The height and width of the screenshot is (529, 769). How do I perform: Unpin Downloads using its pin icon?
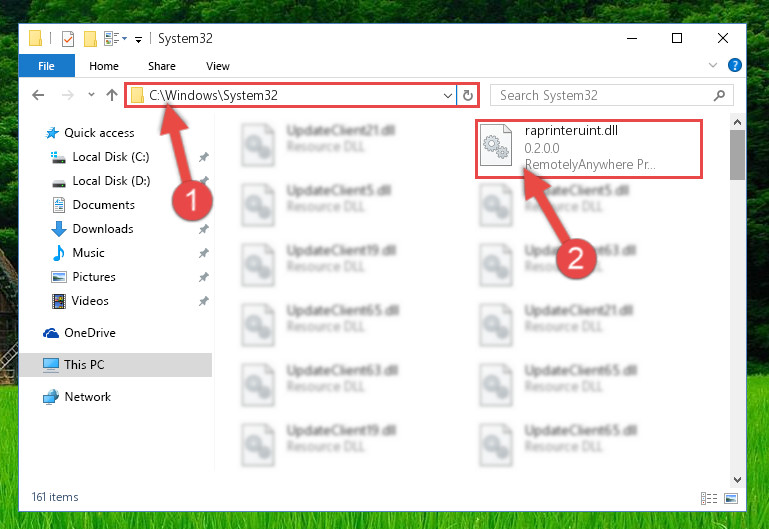(204, 229)
